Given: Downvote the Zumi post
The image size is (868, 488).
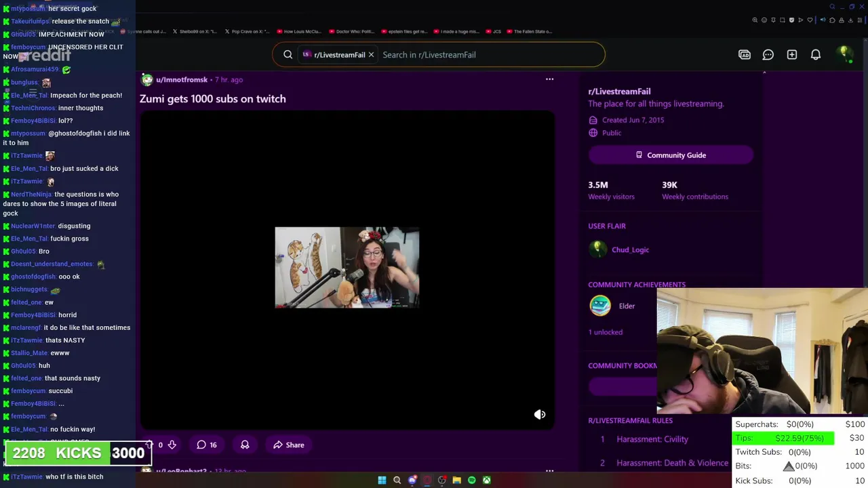Looking at the screenshot, I should [x=172, y=445].
